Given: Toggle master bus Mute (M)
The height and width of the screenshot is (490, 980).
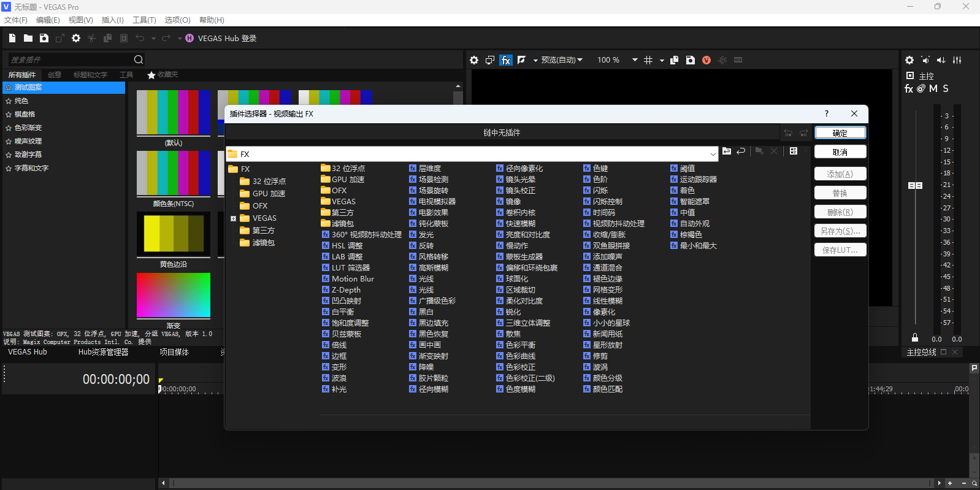Looking at the screenshot, I should pos(933,89).
